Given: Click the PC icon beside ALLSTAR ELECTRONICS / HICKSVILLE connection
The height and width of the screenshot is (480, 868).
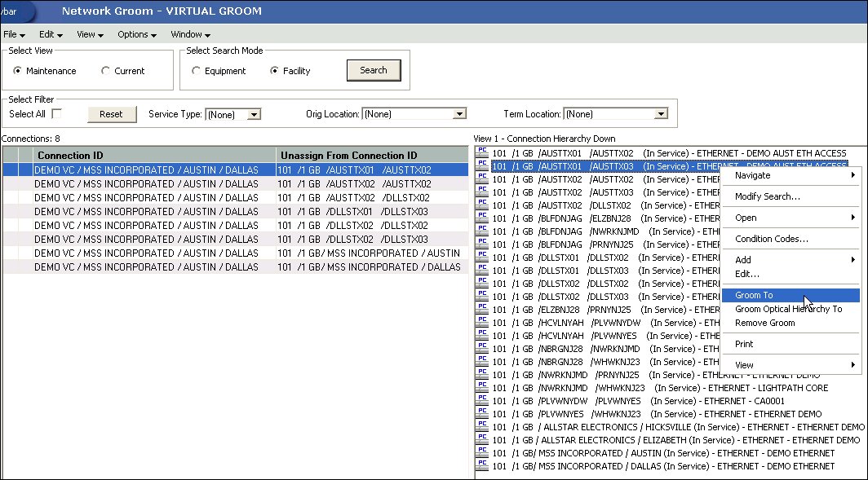Looking at the screenshot, I should point(480,426).
